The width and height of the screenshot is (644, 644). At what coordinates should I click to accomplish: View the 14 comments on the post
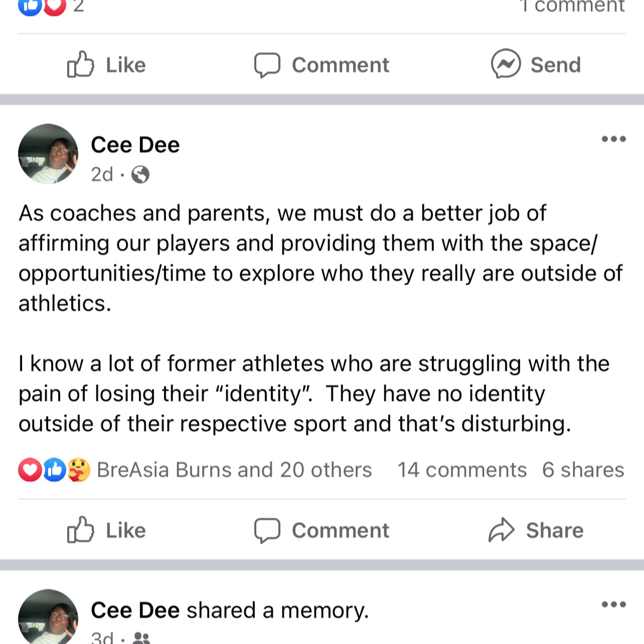click(x=462, y=470)
